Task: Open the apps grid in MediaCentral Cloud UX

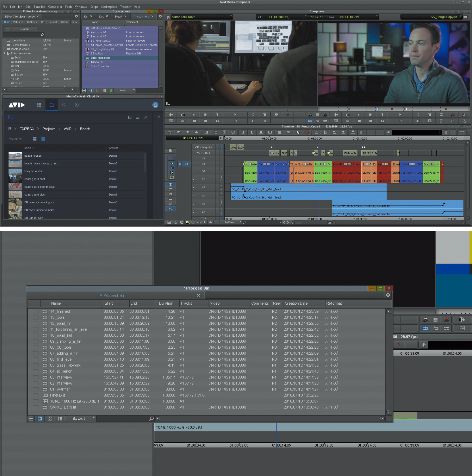Action: pos(39,105)
